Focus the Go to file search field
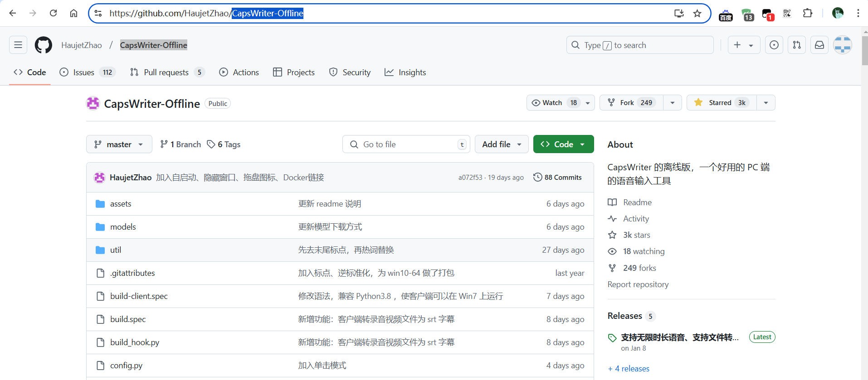The width and height of the screenshot is (868, 380). coord(406,144)
